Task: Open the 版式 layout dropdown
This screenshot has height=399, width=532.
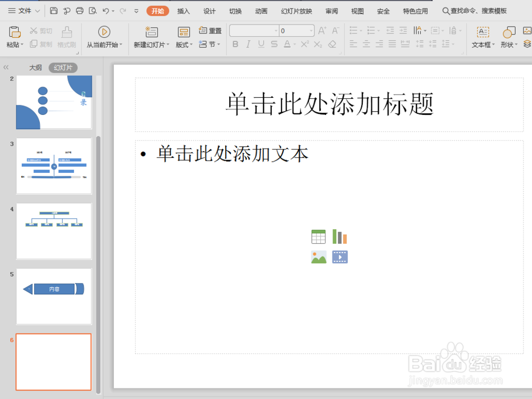Action: tap(183, 45)
